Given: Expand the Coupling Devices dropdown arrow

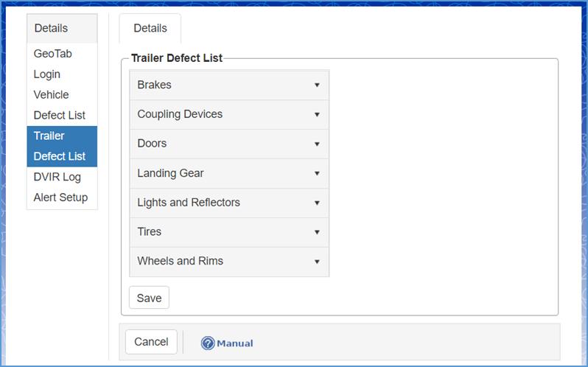Looking at the screenshot, I should click(x=317, y=115).
